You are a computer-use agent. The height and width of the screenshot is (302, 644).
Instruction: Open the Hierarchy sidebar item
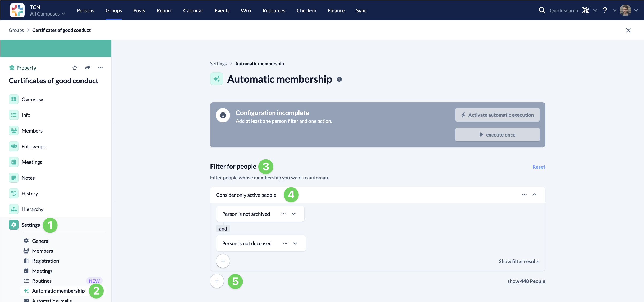[x=32, y=209]
